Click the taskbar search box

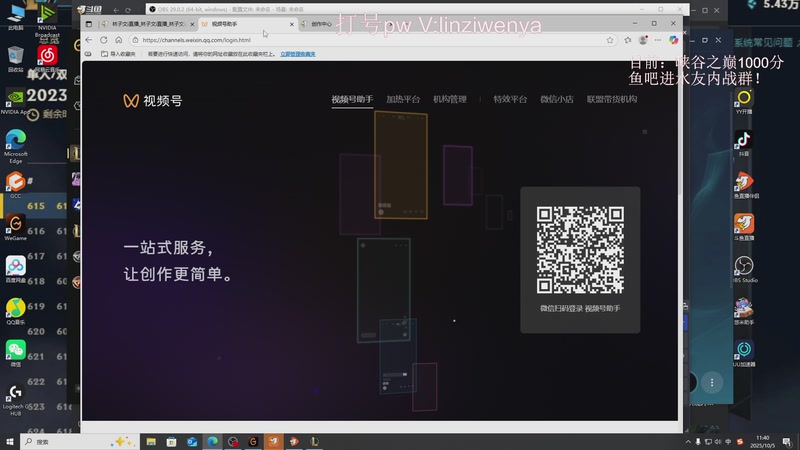(x=79, y=441)
